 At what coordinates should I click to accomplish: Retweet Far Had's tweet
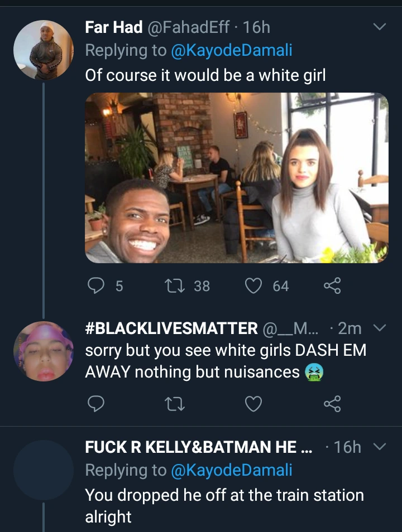170,286
